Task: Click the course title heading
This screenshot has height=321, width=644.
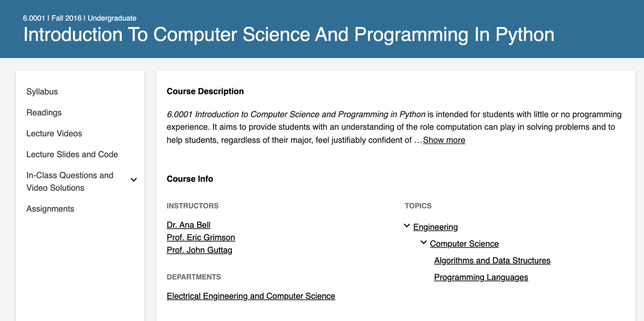Action: click(289, 35)
